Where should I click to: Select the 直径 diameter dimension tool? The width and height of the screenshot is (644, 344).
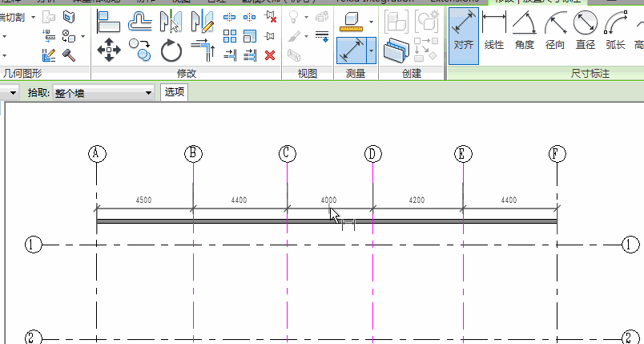586,34
